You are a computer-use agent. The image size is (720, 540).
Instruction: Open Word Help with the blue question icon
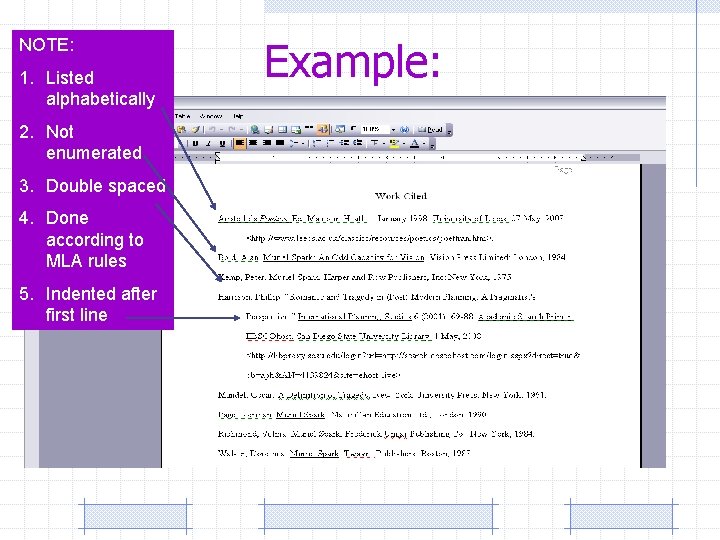coord(404,129)
